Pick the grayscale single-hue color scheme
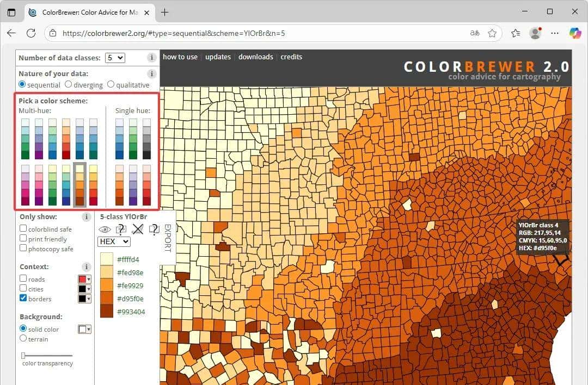Image resolution: width=588 pixels, height=385 pixels. tap(147, 139)
